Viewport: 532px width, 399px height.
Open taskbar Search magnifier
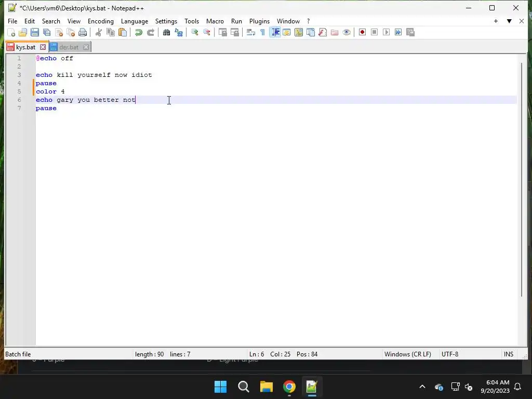click(243, 387)
